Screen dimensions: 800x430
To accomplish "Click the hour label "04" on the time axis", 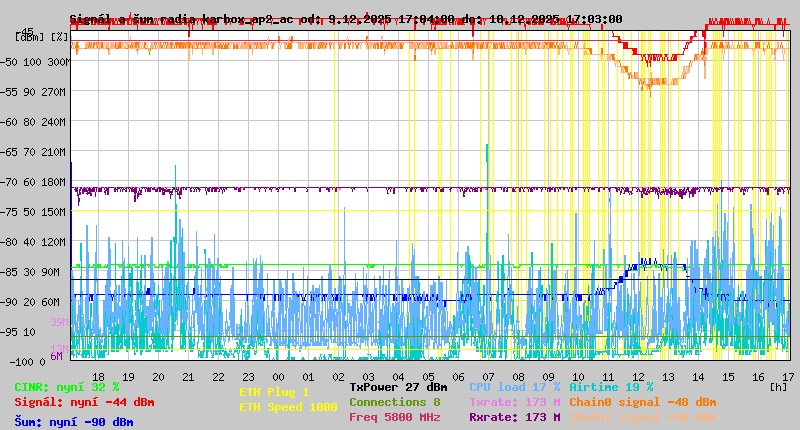I will 398,377.
